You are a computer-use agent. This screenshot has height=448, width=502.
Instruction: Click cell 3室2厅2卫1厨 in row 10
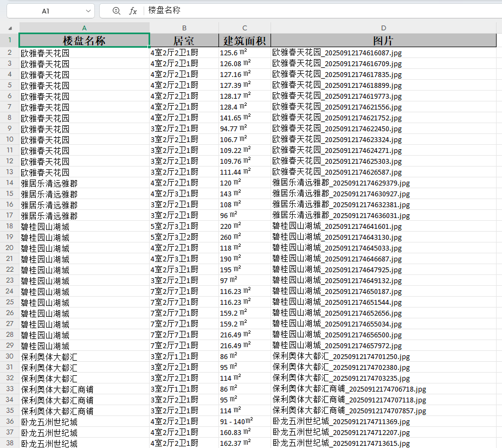click(184, 139)
